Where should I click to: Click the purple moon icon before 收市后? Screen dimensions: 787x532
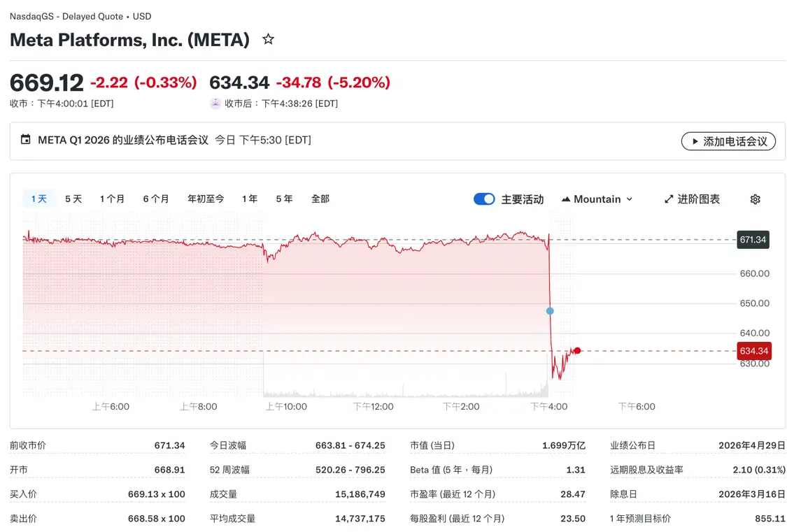(215, 103)
